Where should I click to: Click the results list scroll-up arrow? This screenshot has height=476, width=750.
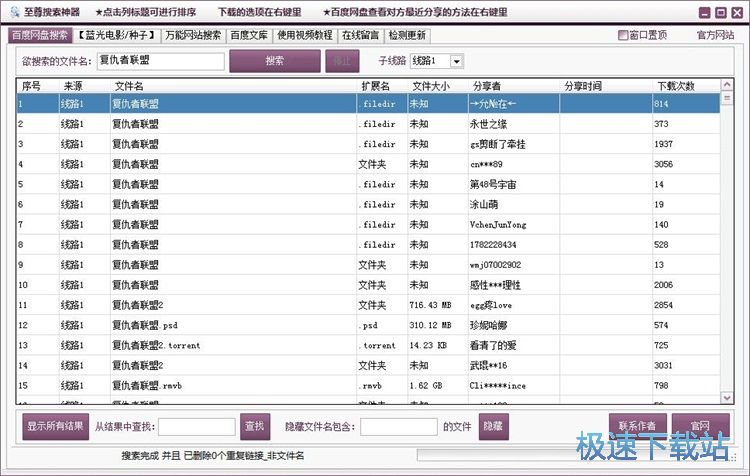727,85
